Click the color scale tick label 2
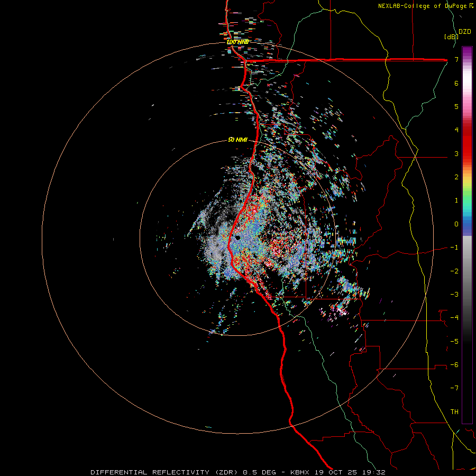Image resolution: width=476 pixels, height=476 pixels. tap(456, 177)
